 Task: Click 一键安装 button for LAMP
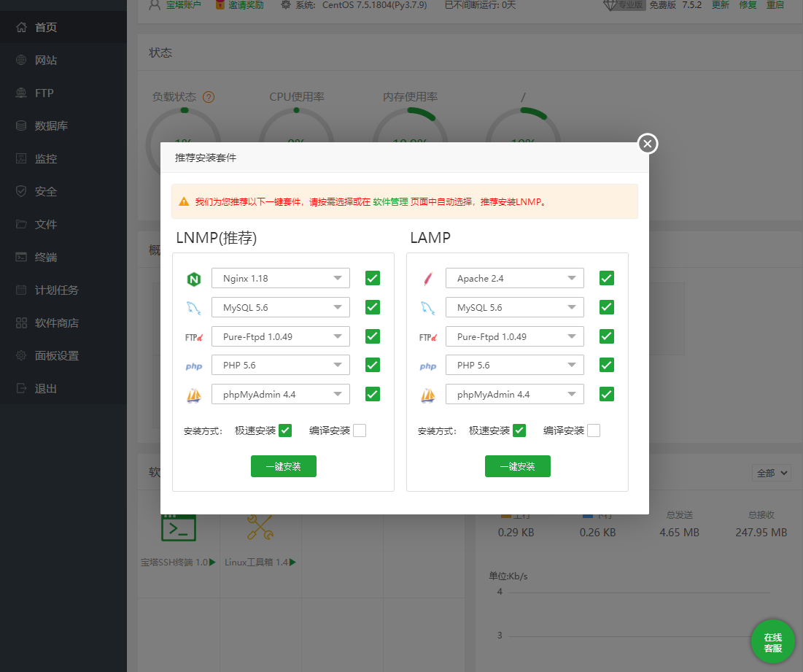pyautogui.click(x=517, y=466)
